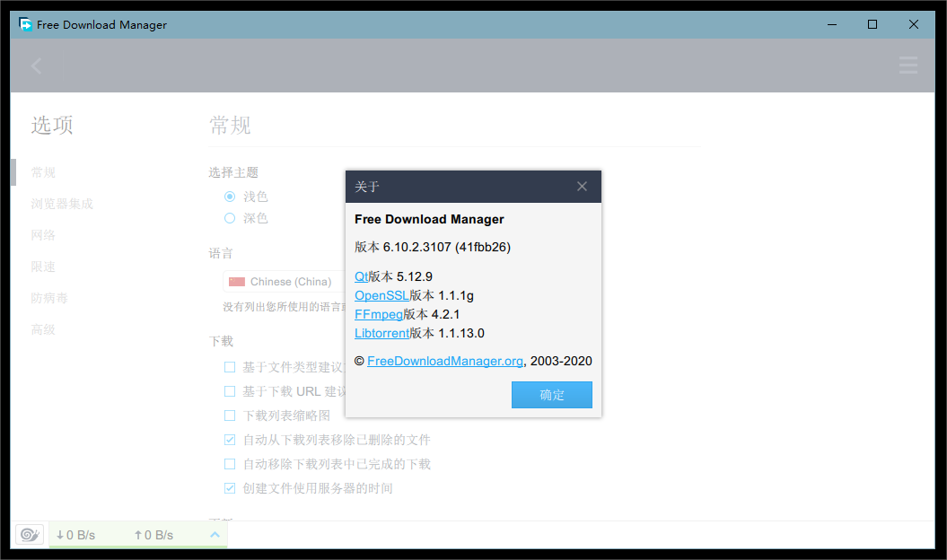Click the back arrow icon
The width and height of the screenshot is (947, 560).
click(x=37, y=66)
